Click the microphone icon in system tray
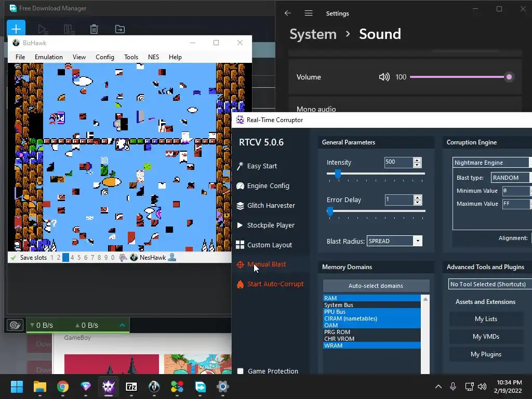This screenshot has height=399, width=532. [453, 387]
